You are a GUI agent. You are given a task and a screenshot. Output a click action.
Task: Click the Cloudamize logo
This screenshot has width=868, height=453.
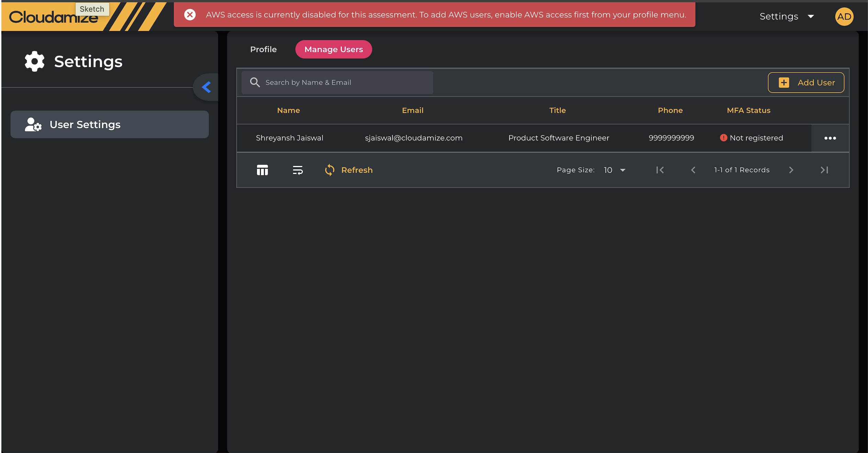pos(53,17)
